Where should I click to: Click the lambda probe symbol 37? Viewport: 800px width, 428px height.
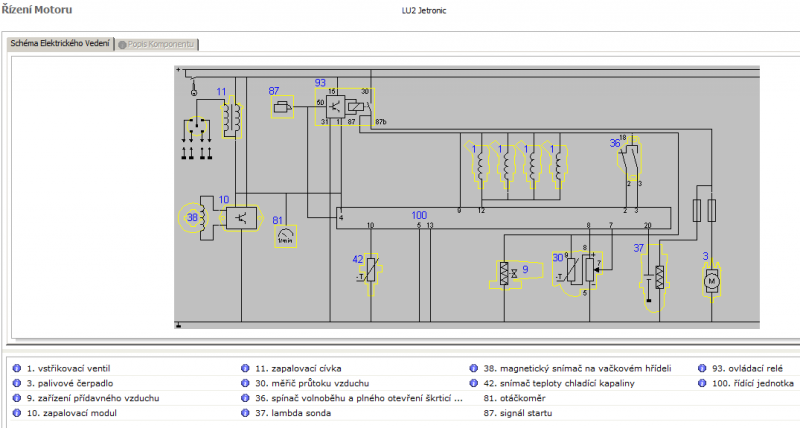(651, 277)
